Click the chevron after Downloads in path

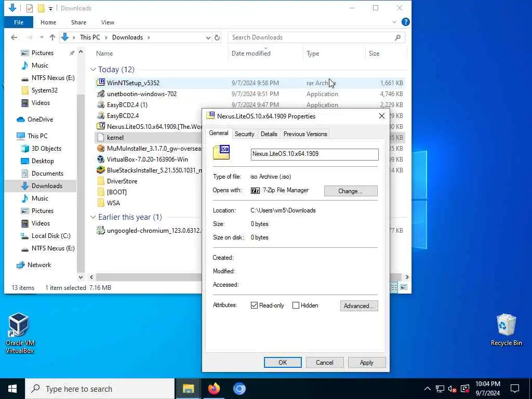click(149, 37)
